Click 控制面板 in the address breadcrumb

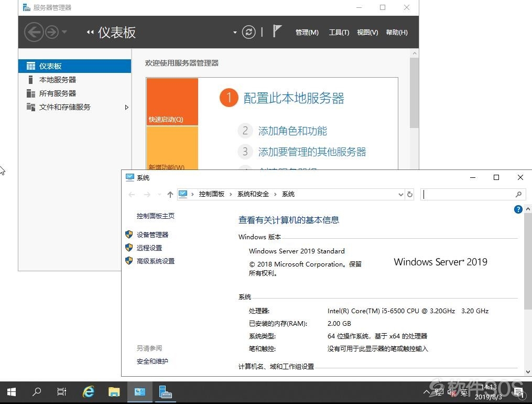(211, 194)
